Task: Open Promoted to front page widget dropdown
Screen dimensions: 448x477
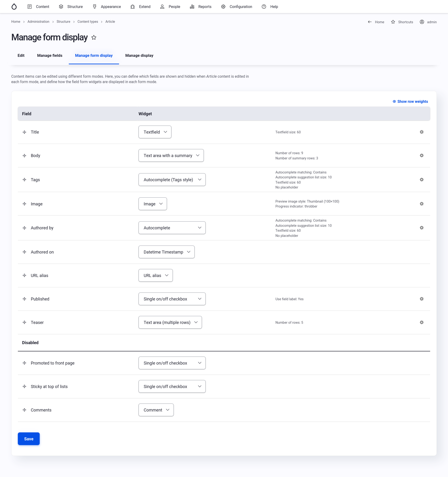Action: (x=172, y=363)
